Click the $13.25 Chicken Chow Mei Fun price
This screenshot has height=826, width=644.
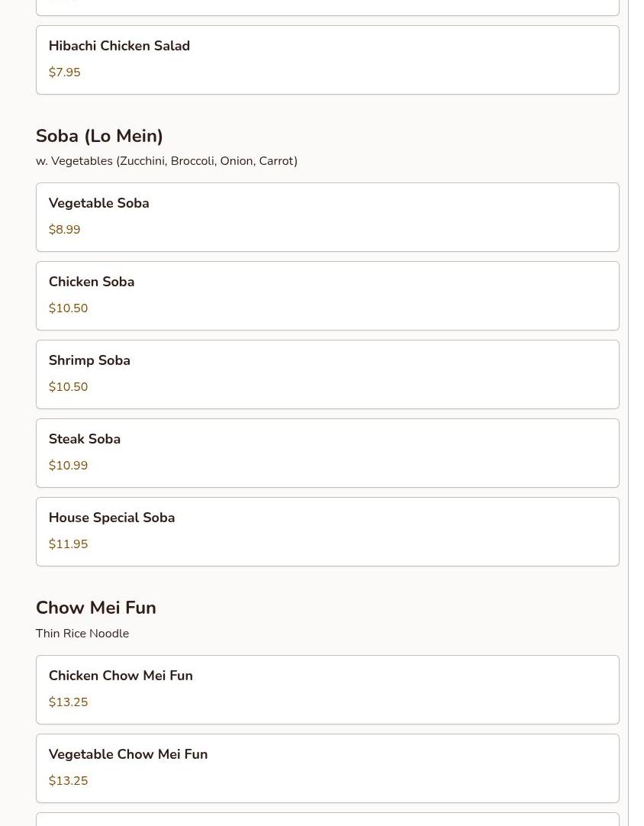(x=68, y=702)
